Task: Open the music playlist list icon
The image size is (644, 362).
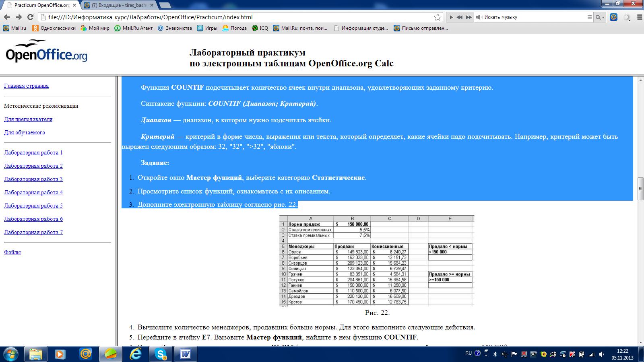Action: (x=590, y=17)
